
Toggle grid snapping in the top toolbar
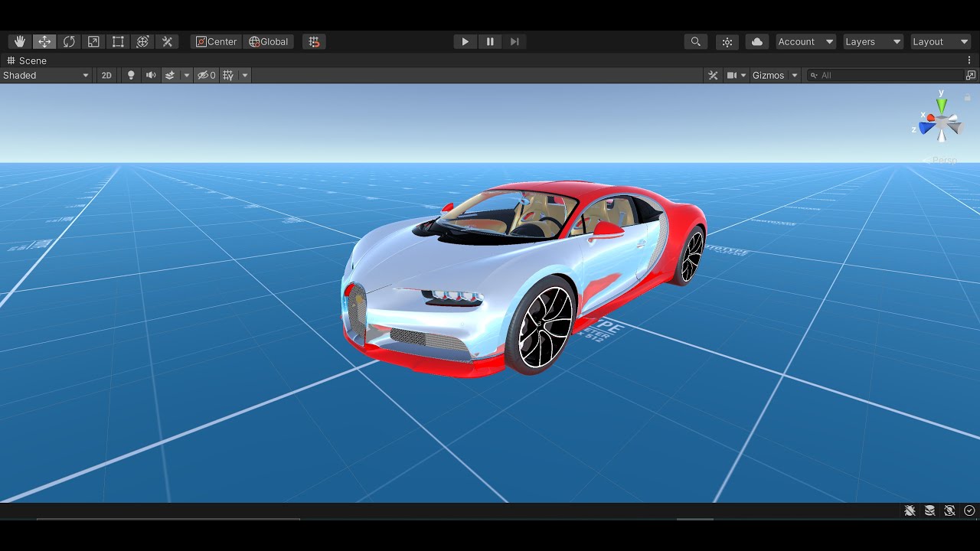pos(314,41)
